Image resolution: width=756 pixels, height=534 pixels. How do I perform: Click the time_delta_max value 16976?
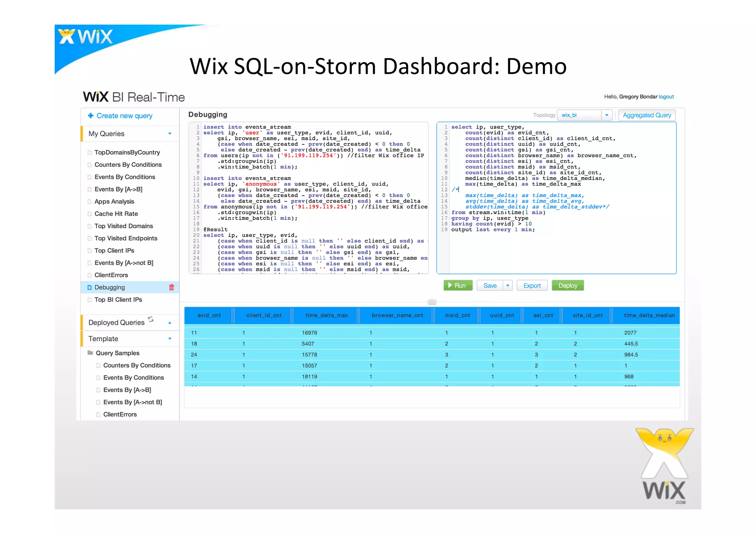(x=309, y=333)
